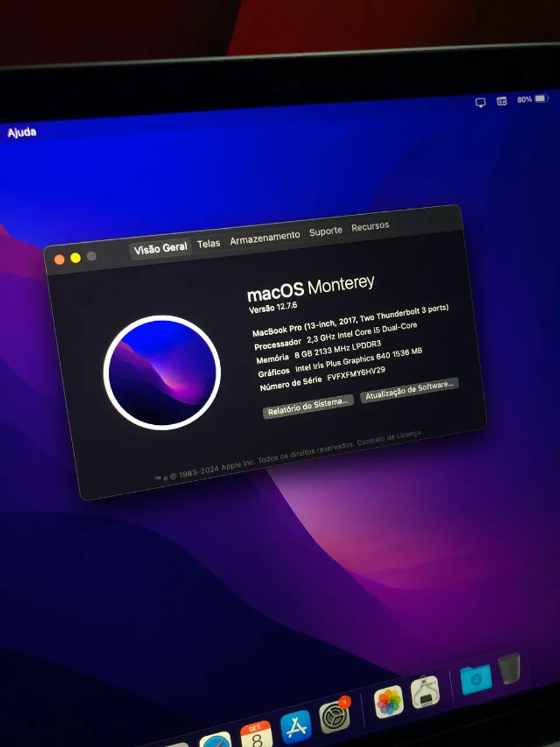This screenshot has height=747, width=560.
Task: Click the display mirroring icon in the menu bar
Action: pyautogui.click(x=480, y=103)
